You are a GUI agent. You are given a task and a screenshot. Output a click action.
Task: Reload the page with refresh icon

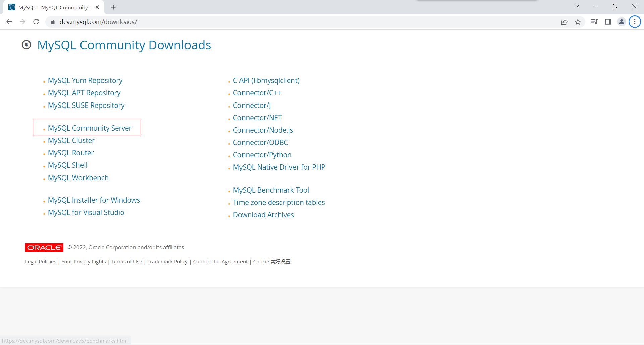tap(36, 22)
